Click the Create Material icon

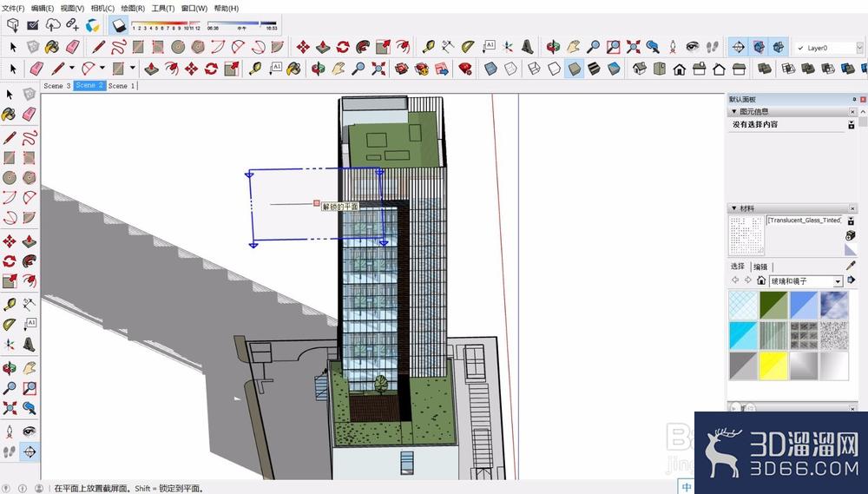tap(851, 235)
